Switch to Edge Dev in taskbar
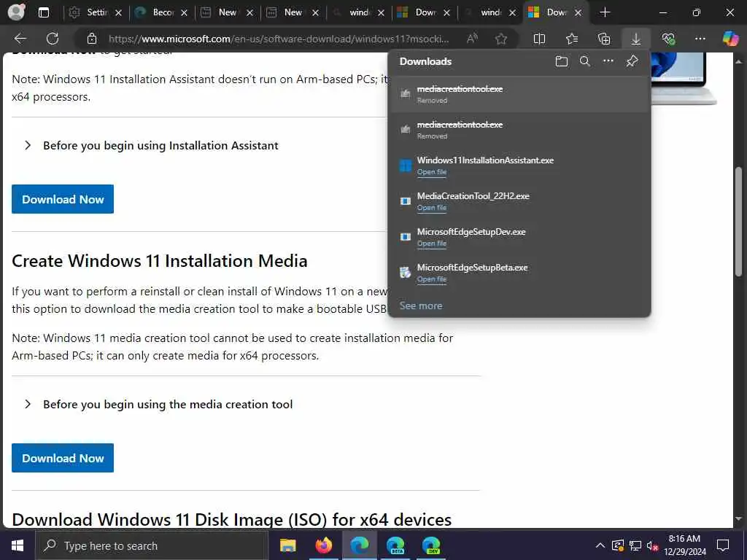This screenshot has width=747, height=560. (431, 545)
